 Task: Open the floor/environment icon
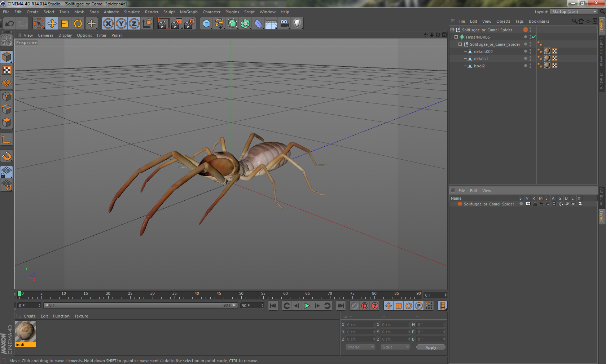pyautogui.click(x=271, y=24)
